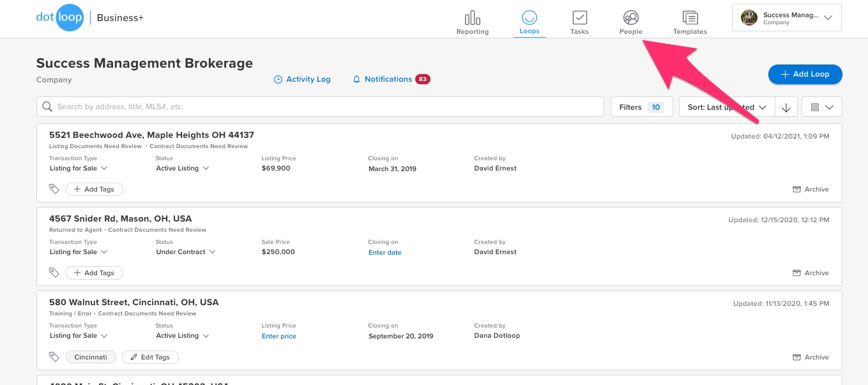This screenshot has height=385, width=868.
Task: Open the Activity Log clock link
Action: point(302,79)
